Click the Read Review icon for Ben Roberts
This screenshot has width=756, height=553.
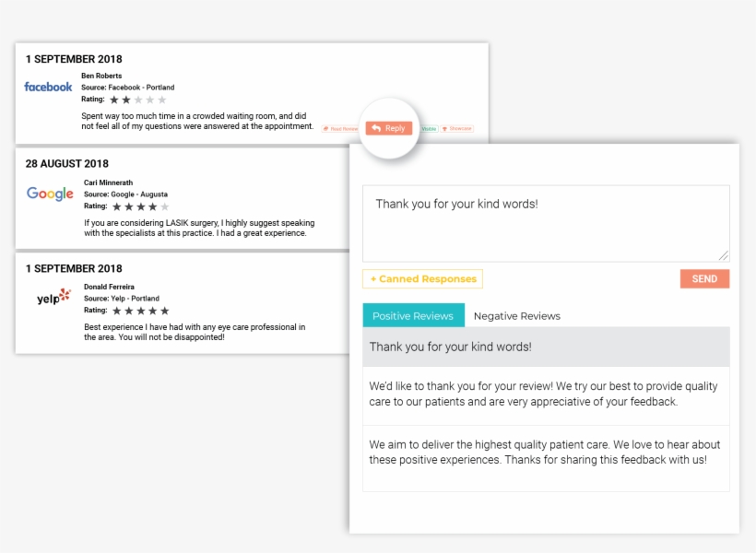pyautogui.click(x=325, y=128)
